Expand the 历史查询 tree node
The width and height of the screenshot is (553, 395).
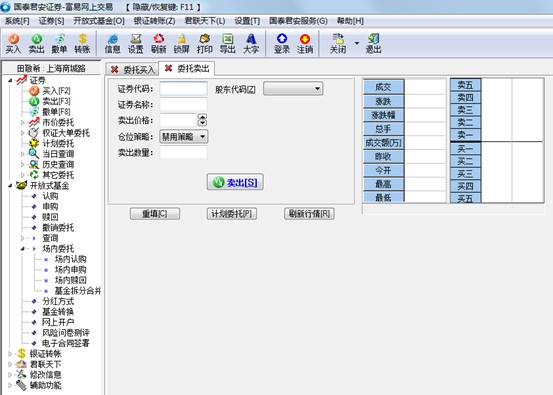(x=23, y=165)
